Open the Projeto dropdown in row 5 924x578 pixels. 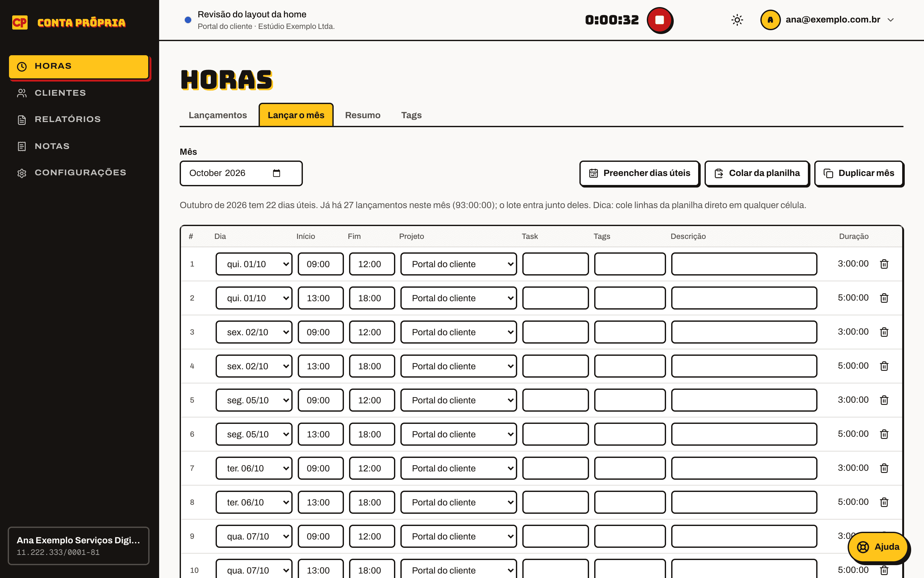click(458, 400)
